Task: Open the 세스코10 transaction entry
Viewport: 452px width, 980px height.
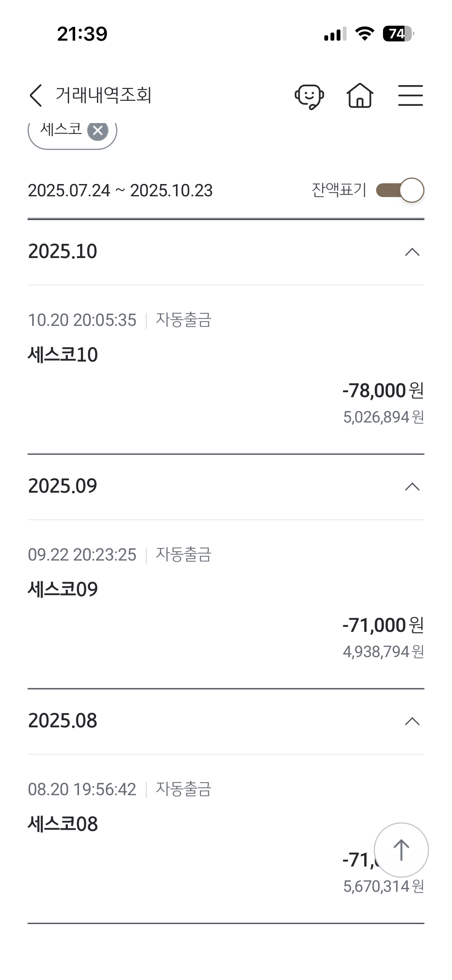Action: [63, 355]
